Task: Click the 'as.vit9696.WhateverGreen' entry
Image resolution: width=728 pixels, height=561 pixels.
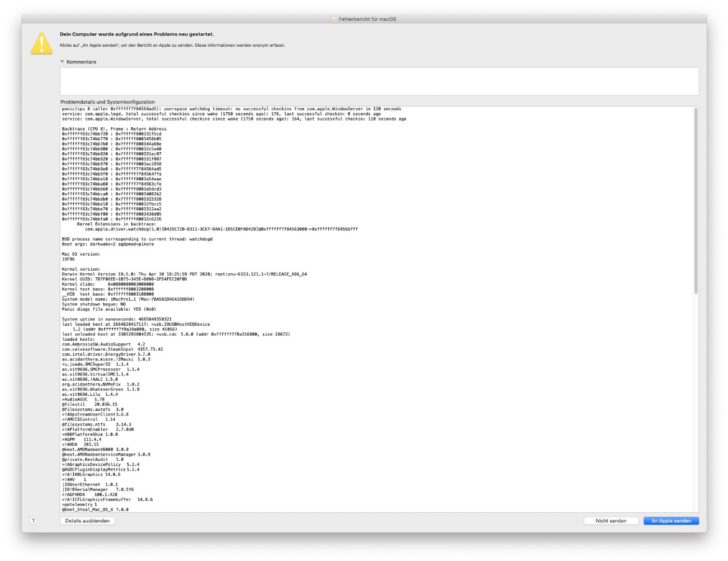Action: click(101, 390)
